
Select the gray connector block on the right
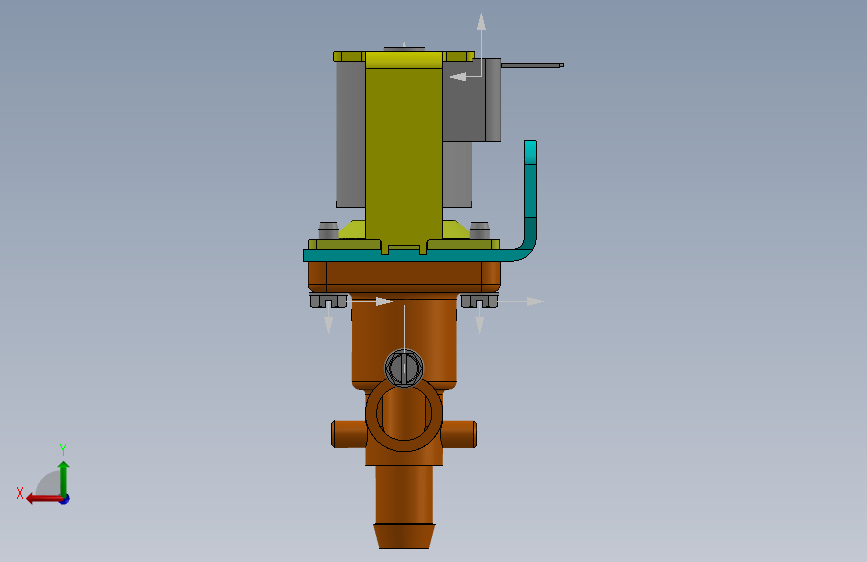[x=472, y=100]
